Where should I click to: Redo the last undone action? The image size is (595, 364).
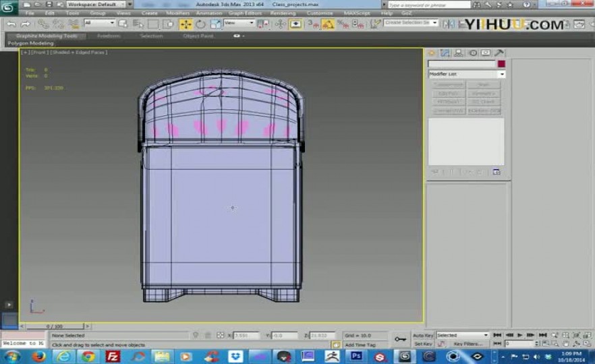(x=26, y=24)
